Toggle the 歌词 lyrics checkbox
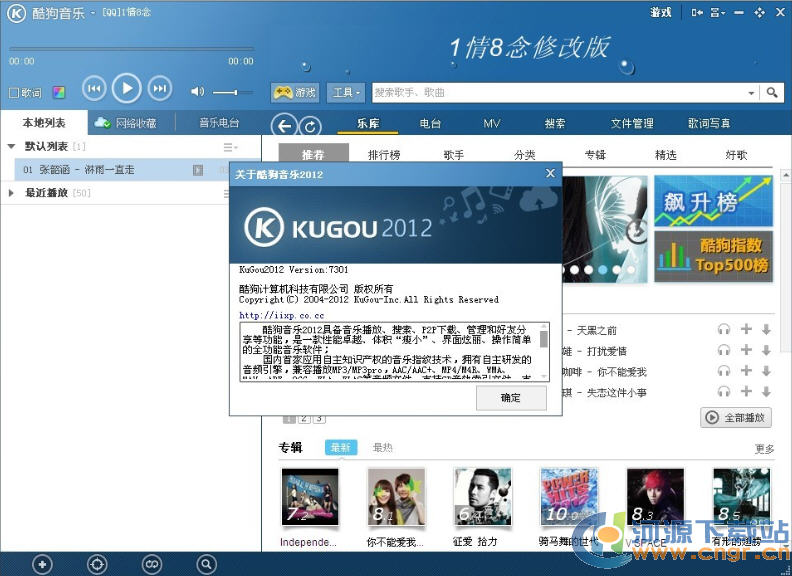Screen dimensions: 792x576 tap(14, 93)
